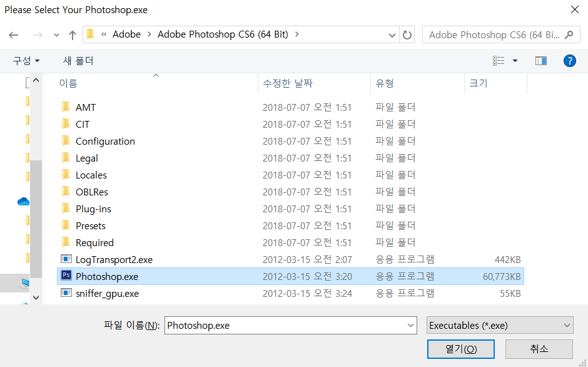The height and width of the screenshot is (367, 588).
Task: Open view options dropdown arrow
Action: pyautogui.click(x=515, y=61)
